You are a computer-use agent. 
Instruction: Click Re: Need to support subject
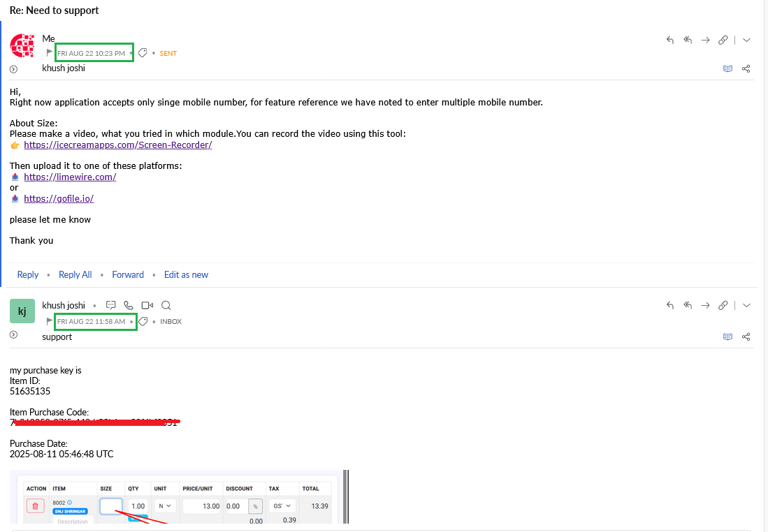point(54,10)
